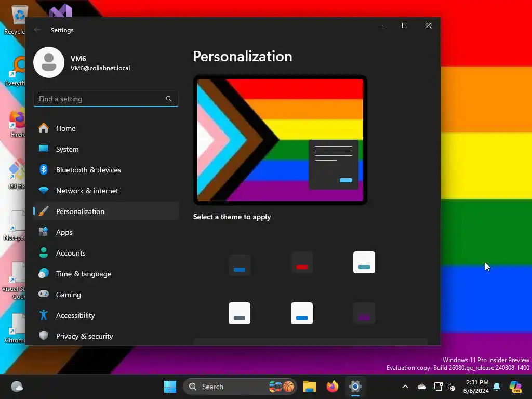Click the OneDrive cloud tray icon
This screenshot has height=399, width=532.
click(x=422, y=387)
